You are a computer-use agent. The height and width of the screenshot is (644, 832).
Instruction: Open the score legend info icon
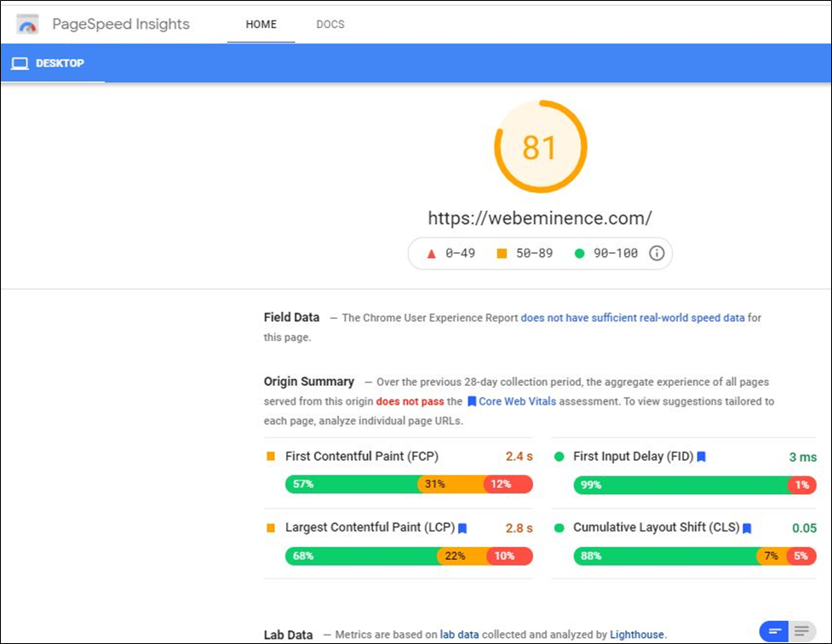657,253
